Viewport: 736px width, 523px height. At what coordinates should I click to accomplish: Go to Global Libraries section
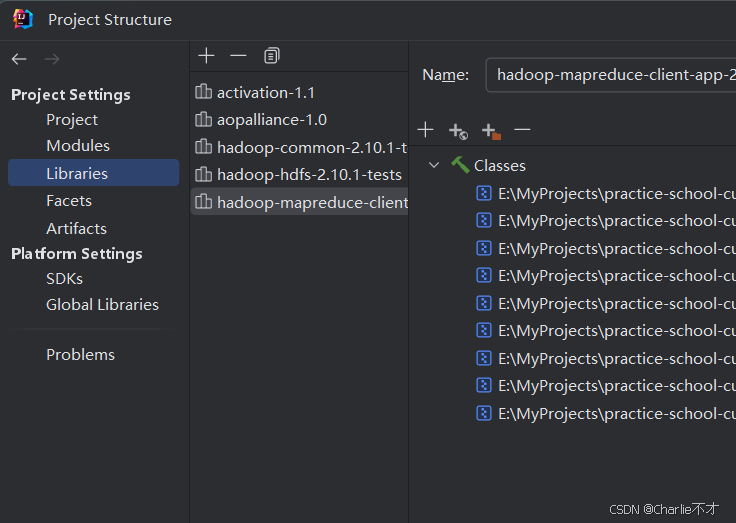(102, 304)
